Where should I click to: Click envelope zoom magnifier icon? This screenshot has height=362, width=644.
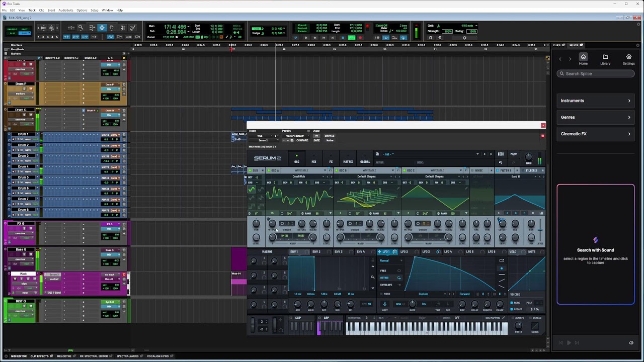tap(373, 277)
